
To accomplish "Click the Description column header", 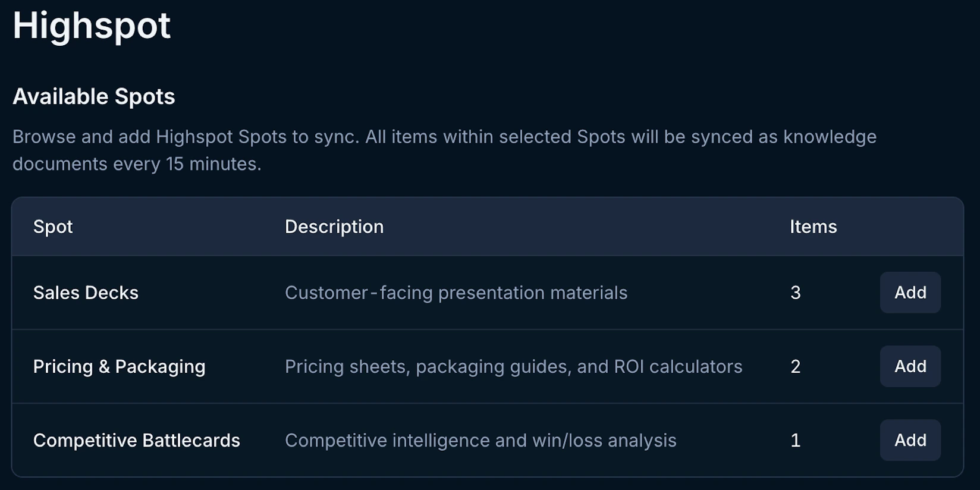I will pos(334,227).
